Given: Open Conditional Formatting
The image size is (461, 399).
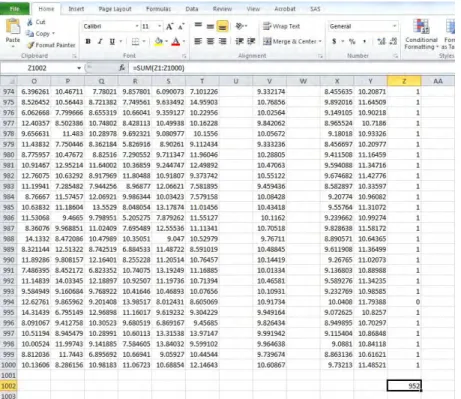Looking at the screenshot, I should (x=421, y=34).
